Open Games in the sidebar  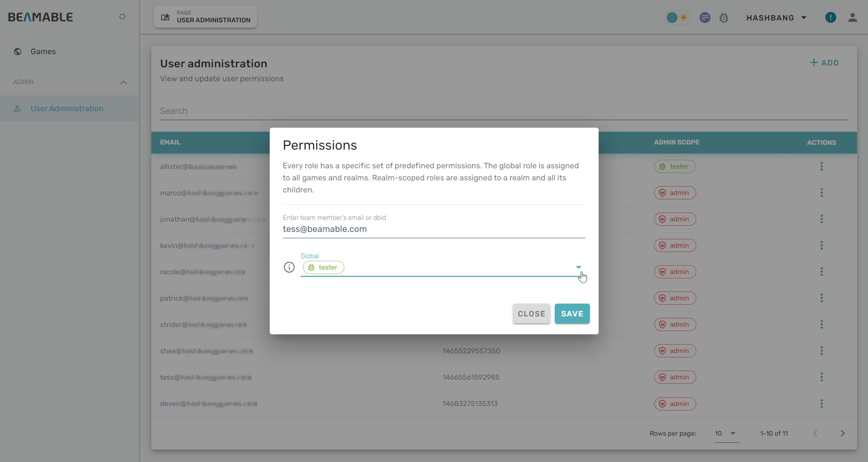pyautogui.click(x=43, y=52)
